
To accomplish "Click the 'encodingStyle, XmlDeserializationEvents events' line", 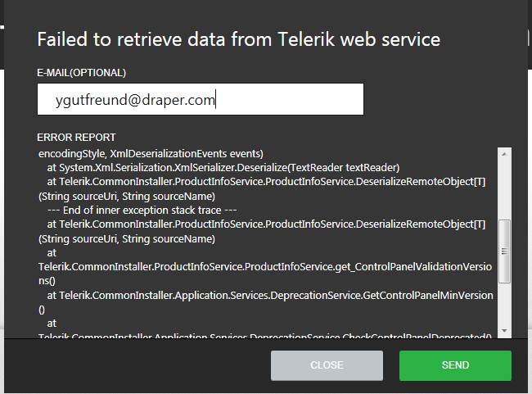I will click(x=151, y=153).
